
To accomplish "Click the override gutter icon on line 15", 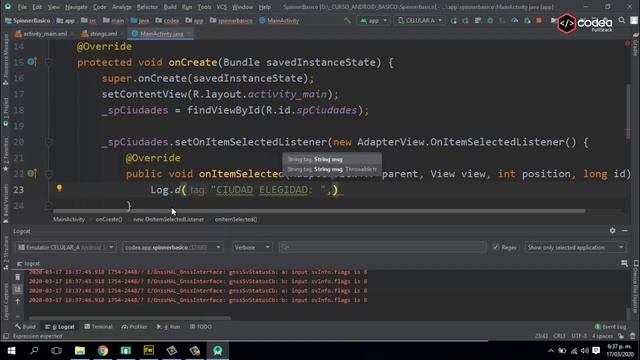I will point(32,62).
